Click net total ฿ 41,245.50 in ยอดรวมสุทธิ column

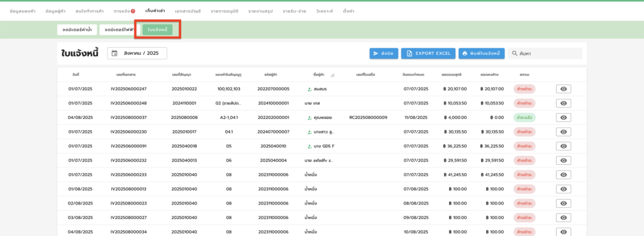point(455,175)
